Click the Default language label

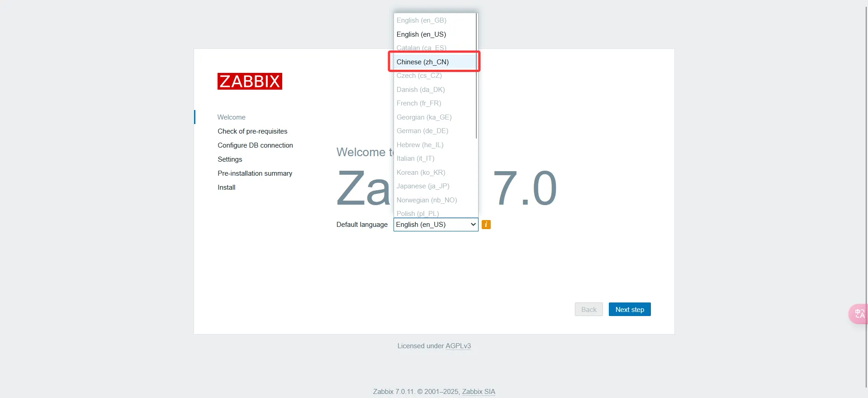pos(362,225)
